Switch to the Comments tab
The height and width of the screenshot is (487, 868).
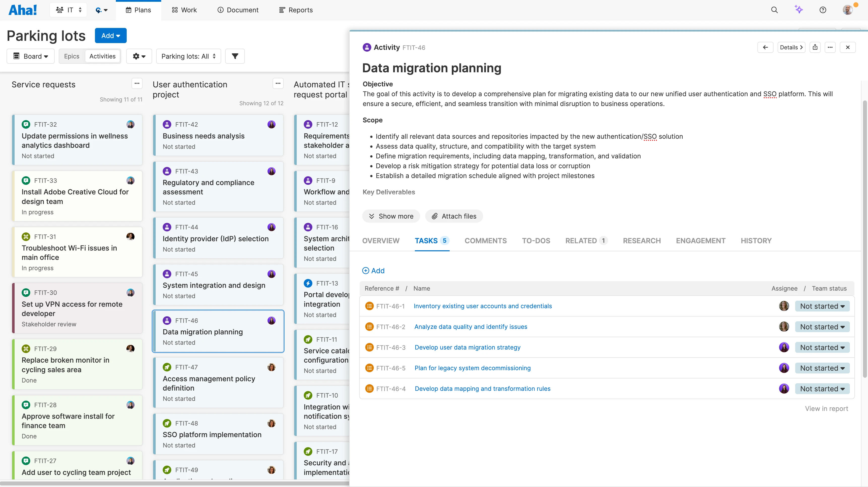coord(486,241)
